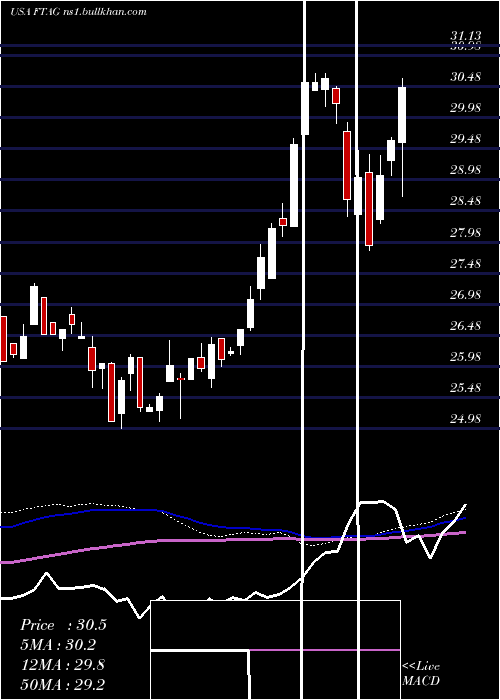Click the 28.98 price axis label

click(x=465, y=170)
